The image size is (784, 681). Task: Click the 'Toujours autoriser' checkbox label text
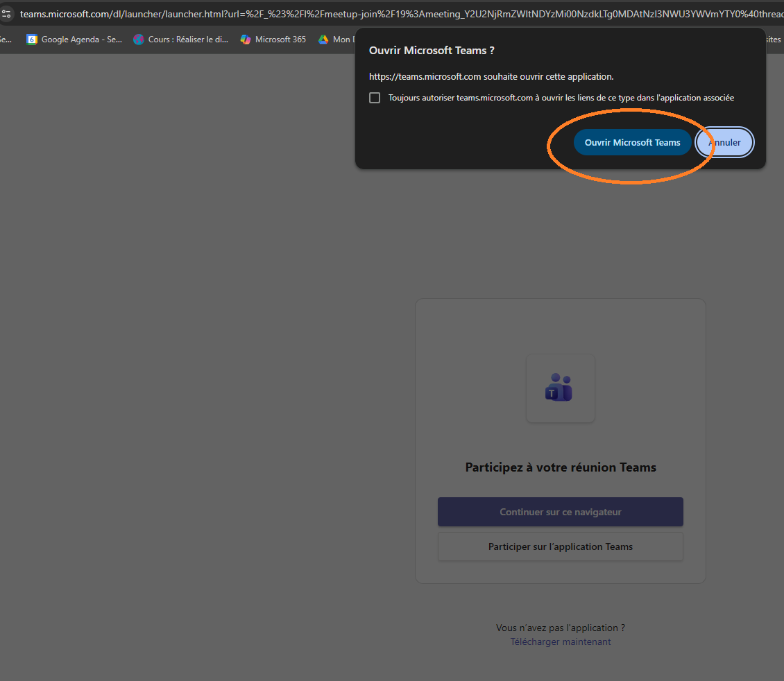coord(561,98)
